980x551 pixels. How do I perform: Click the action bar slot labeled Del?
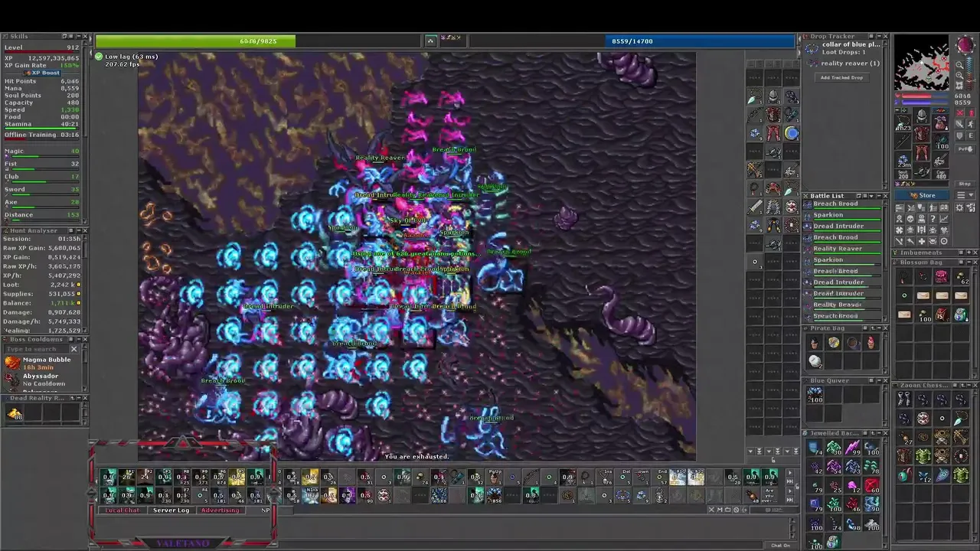(623, 478)
